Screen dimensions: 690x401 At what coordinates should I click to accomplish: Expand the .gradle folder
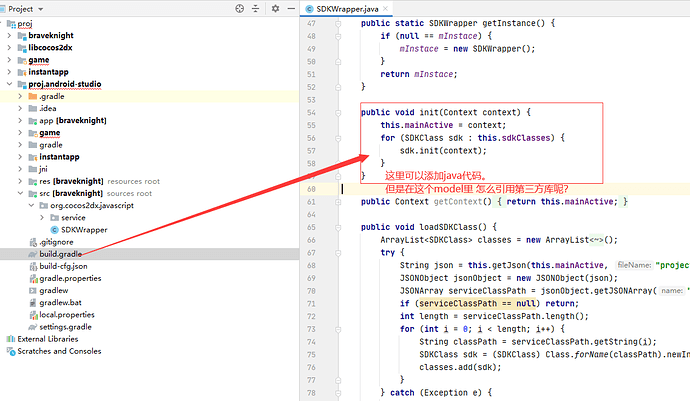coord(20,96)
